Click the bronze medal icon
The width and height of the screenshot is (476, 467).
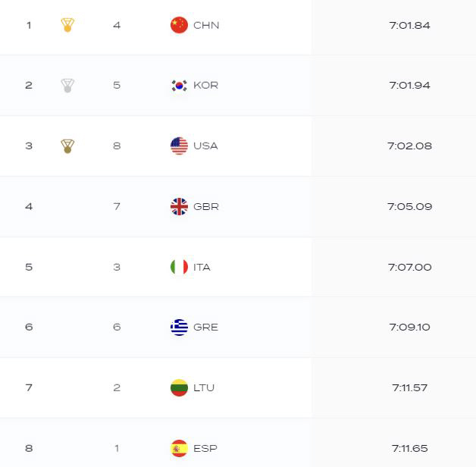[67, 146]
